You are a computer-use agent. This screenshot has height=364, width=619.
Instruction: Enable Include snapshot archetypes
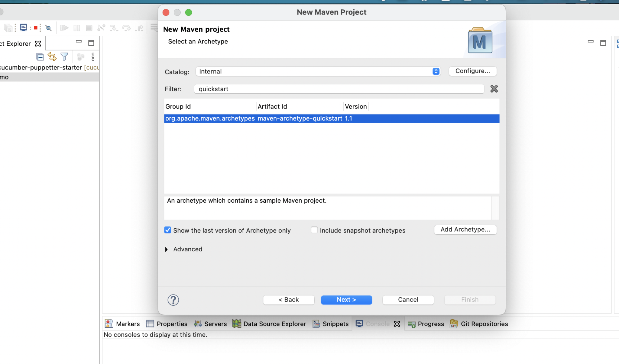click(x=314, y=230)
